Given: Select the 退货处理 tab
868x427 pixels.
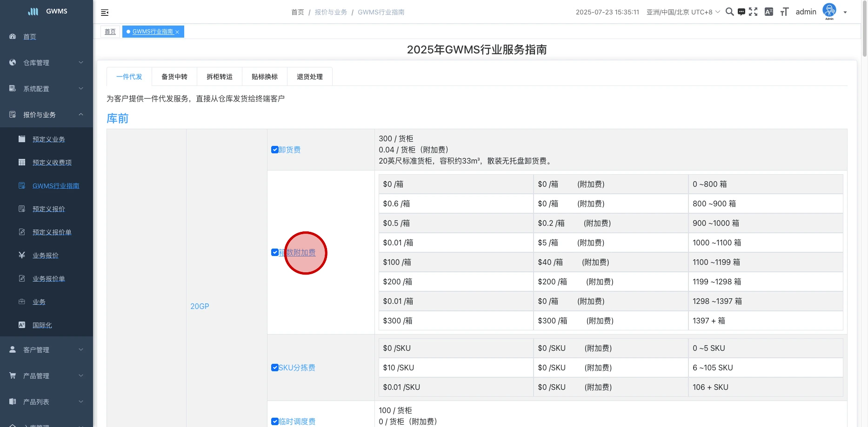Looking at the screenshot, I should coord(310,77).
